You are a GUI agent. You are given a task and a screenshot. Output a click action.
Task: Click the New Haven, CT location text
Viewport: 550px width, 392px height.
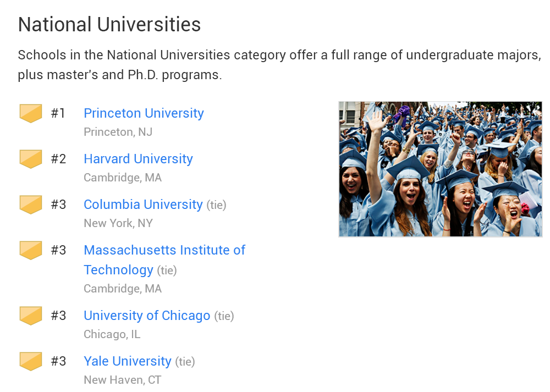pyautogui.click(x=123, y=380)
